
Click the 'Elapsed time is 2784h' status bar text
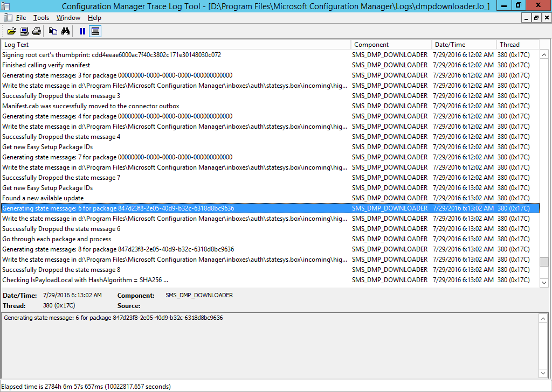tap(86, 387)
